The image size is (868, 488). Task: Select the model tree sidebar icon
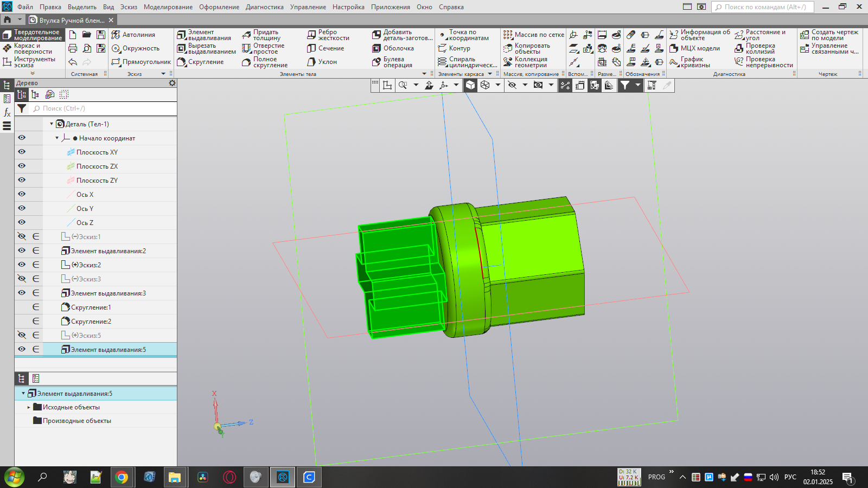(7, 85)
